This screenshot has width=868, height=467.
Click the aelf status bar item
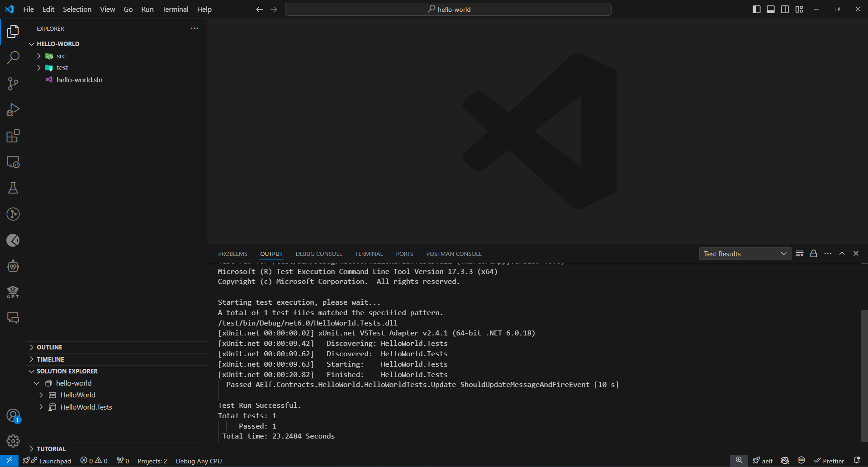763,461
